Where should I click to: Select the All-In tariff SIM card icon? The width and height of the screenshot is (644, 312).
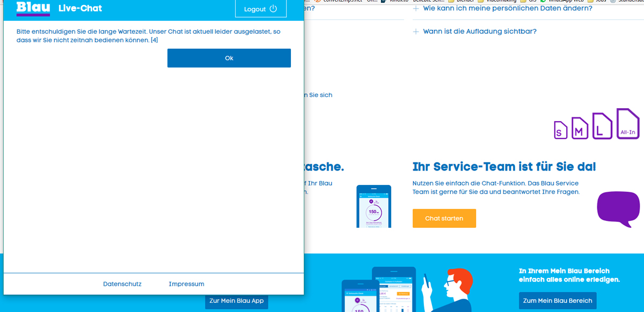[627, 124]
